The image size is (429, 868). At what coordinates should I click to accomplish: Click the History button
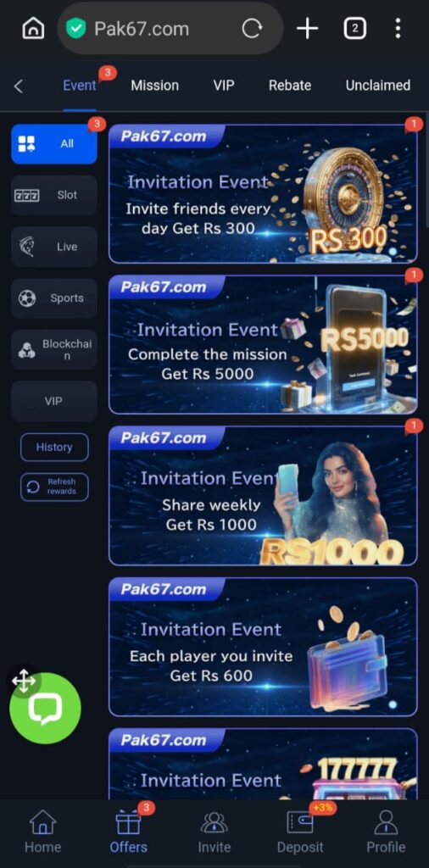pos(54,448)
